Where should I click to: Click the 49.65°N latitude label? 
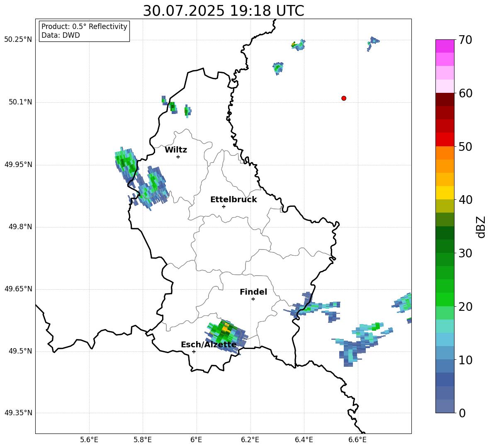(x=18, y=288)
